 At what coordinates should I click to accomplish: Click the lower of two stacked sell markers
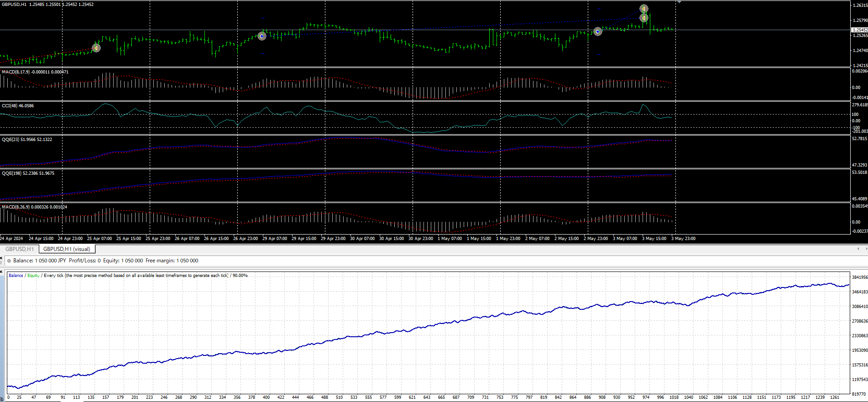pyautogui.click(x=644, y=18)
